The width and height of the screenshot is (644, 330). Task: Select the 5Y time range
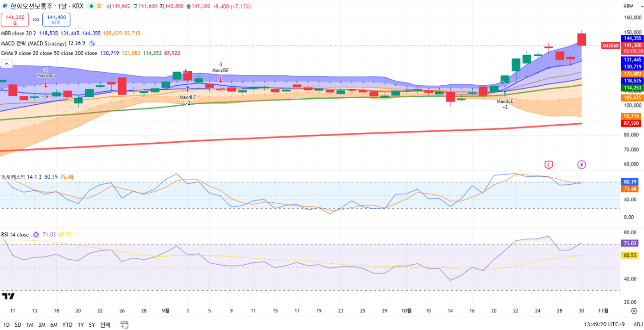(x=92, y=325)
